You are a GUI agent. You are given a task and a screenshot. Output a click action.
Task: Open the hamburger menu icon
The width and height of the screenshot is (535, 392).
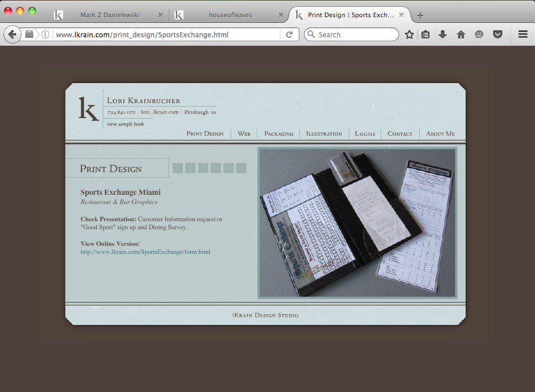click(x=523, y=34)
